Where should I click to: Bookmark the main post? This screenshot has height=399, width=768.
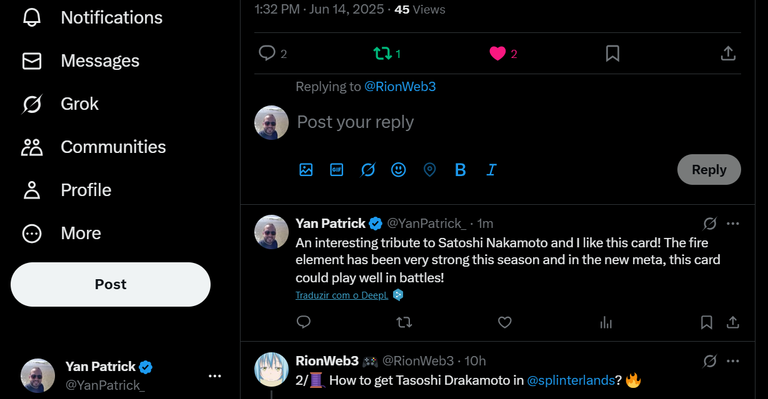pos(612,53)
